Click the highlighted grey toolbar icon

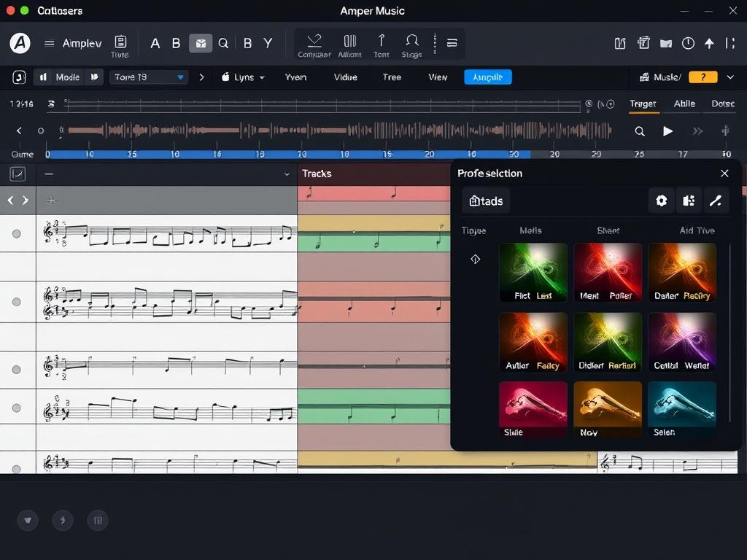point(201,43)
